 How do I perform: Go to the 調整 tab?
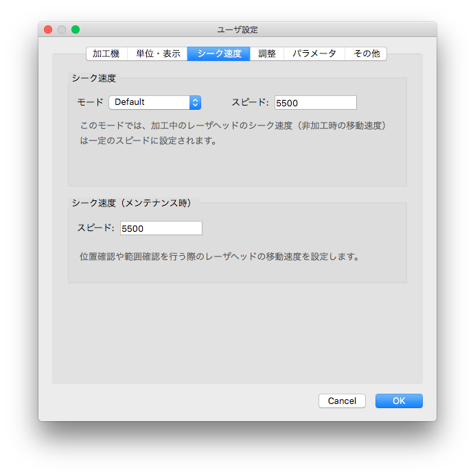267,53
